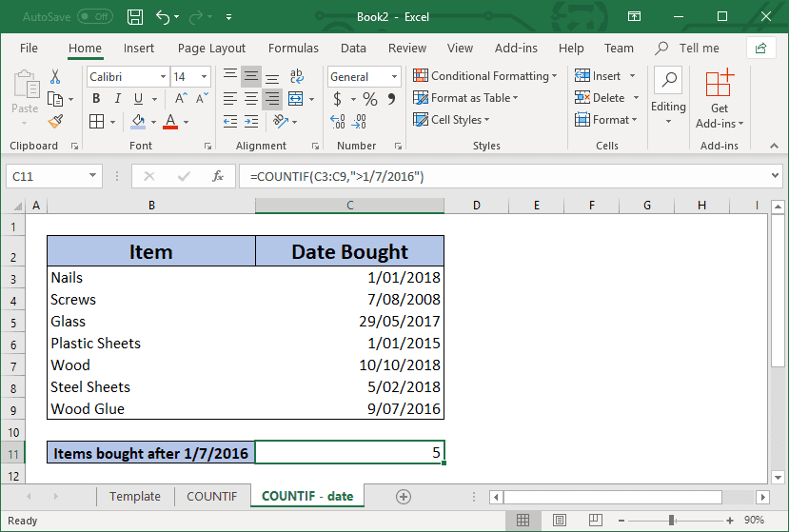
Task: Cut the selection with scissors icon
Action: [55, 76]
